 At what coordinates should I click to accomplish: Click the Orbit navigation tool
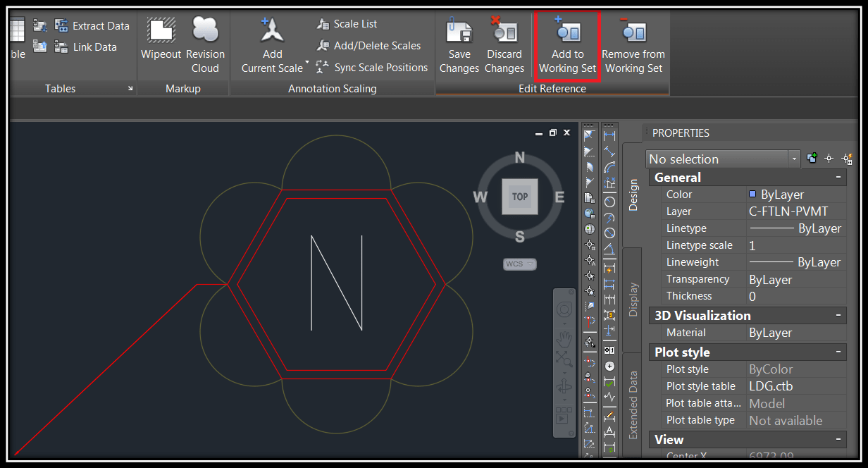coord(564,386)
